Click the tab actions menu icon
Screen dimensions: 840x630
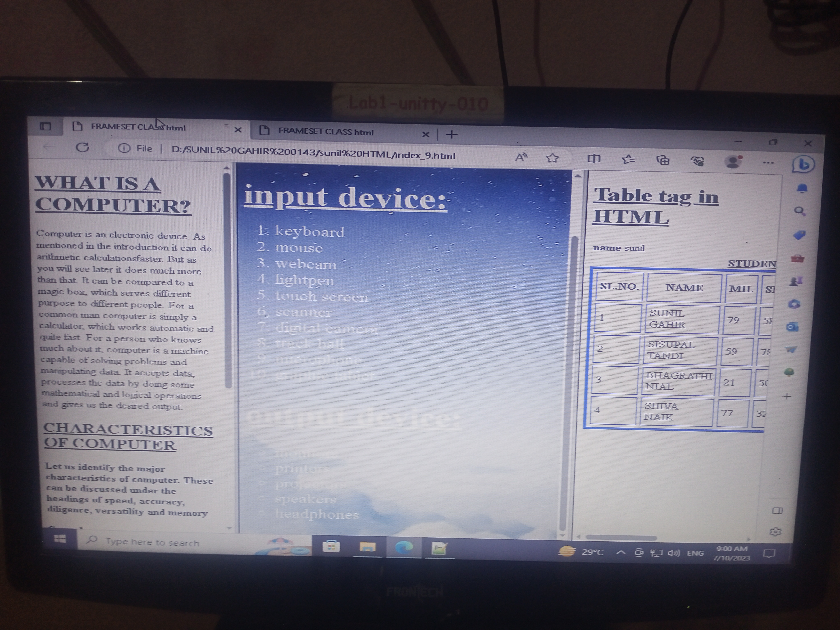[46, 126]
